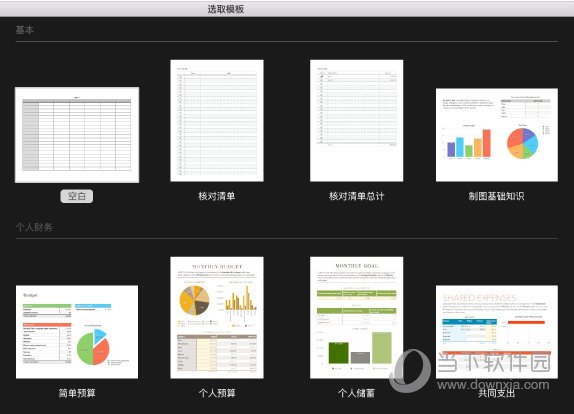Open the 制图基础知识 template thumbnail
This screenshot has height=414, width=574.
click(497, 135)
